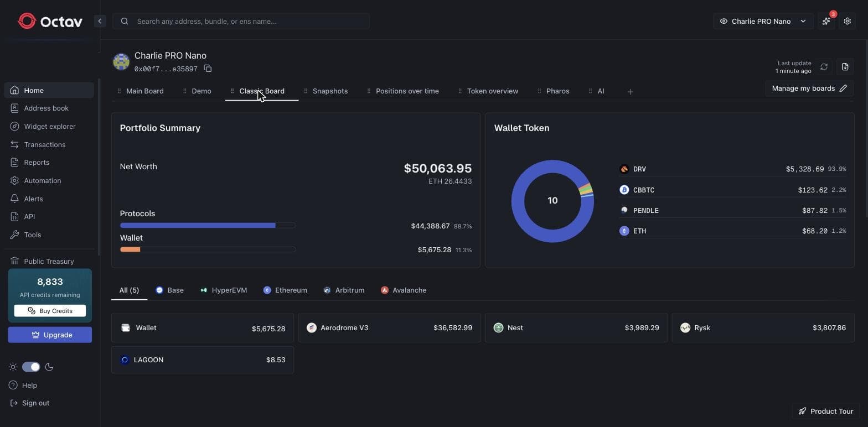Open the Nest protocol card

[576, 328]
